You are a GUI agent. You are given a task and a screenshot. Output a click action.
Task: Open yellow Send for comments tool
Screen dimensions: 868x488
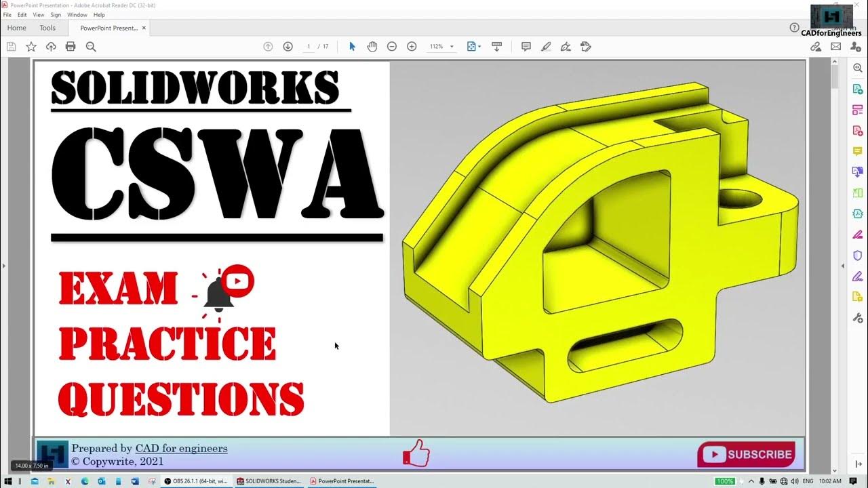[x=857, y=297]
